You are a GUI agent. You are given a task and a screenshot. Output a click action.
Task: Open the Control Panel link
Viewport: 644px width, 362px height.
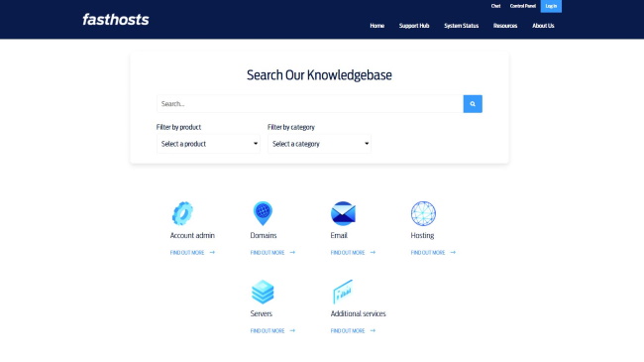[x=523, y=6]
